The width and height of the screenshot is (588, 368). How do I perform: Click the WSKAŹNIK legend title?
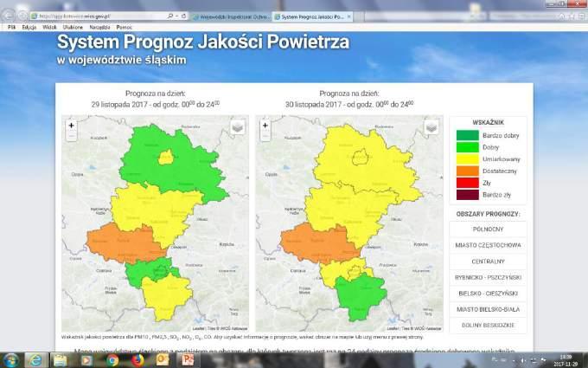[x=488, y=122]
